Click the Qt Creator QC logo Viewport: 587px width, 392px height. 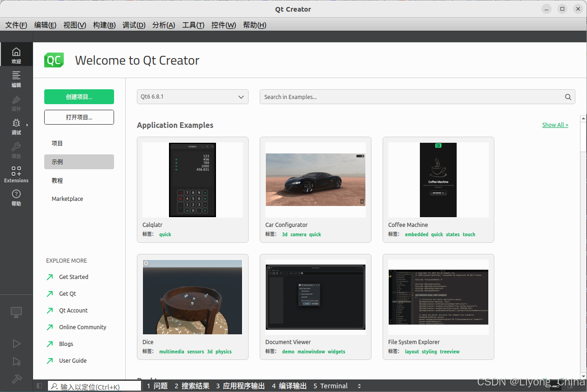(x=54, y=60)
